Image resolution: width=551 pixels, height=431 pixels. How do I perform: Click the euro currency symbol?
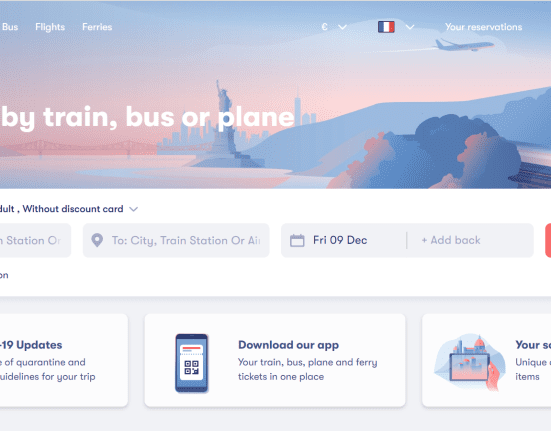point(324,27)
